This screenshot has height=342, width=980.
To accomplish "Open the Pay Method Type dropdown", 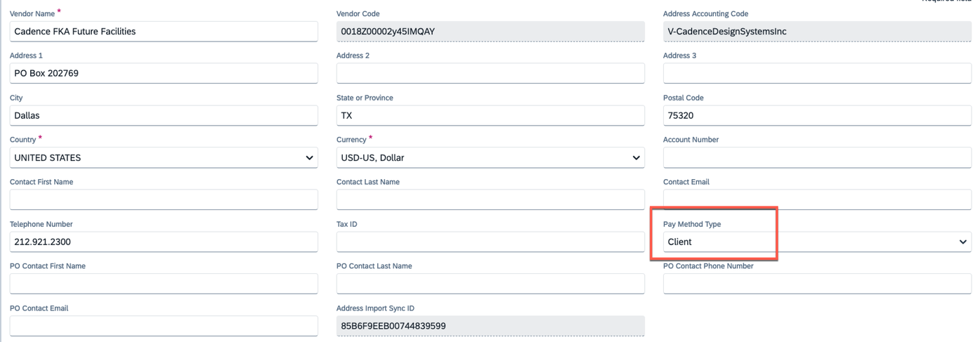I will (817, 242).
